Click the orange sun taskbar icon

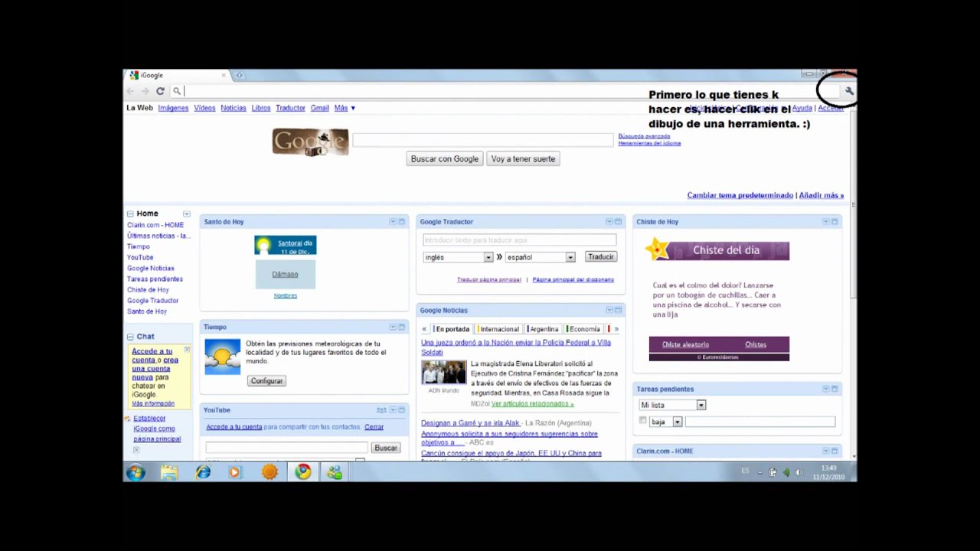[269, 473]
